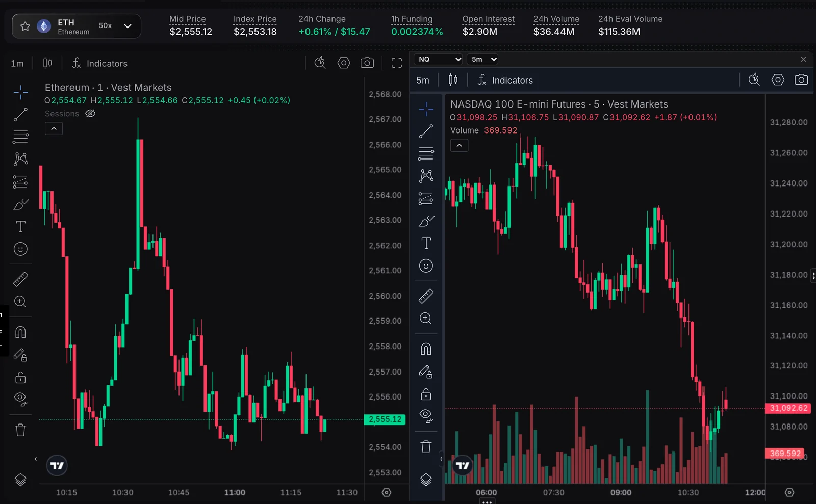Collapse the Ethereum chart legend chevron
816x504 pixels.
click(54, 128)
